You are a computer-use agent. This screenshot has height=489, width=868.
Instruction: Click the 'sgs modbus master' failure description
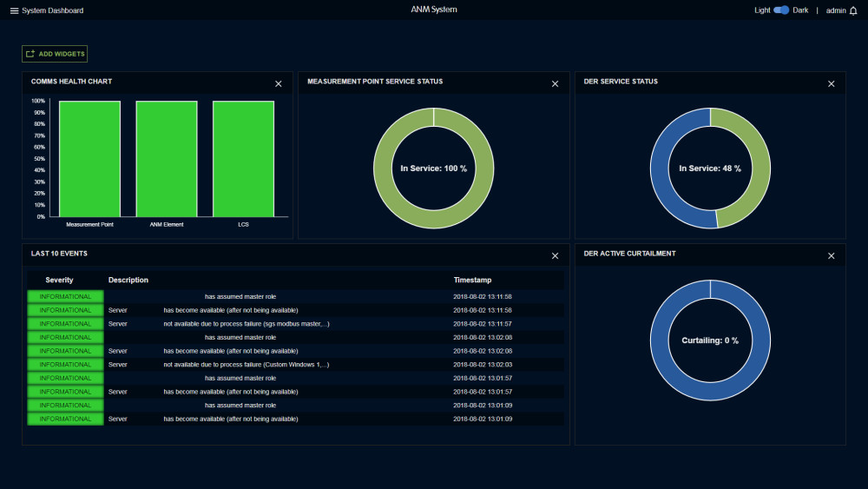click(x=247, y=324)
